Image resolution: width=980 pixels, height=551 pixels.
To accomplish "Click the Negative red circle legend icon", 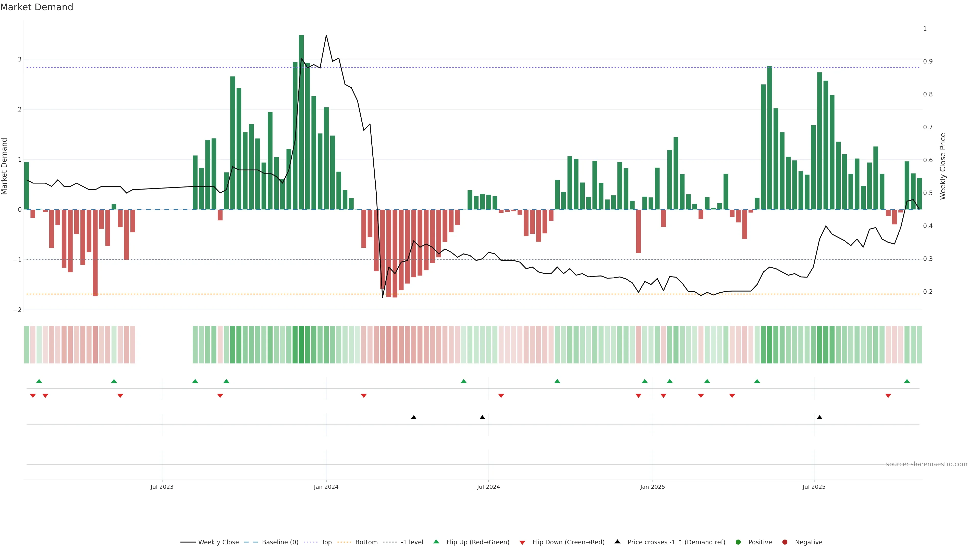I will click(x=785, y=542).
